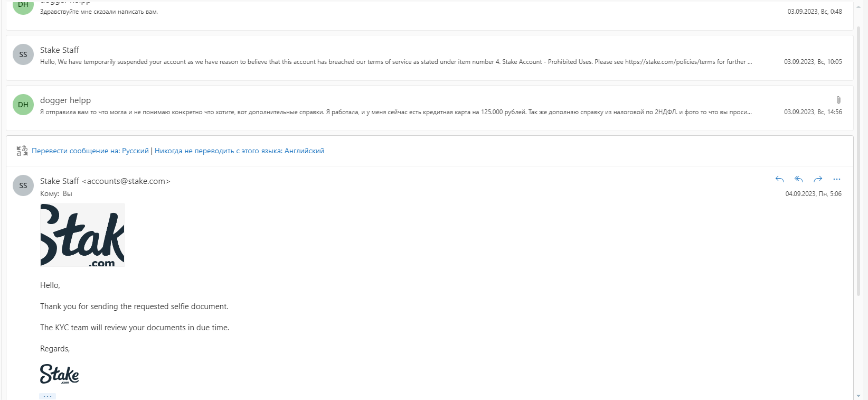Reply all to the Stake Staff email
Image resolution: width=868 pixels, height=400 pixels.
pyautogui.click(x=799, y=179)
